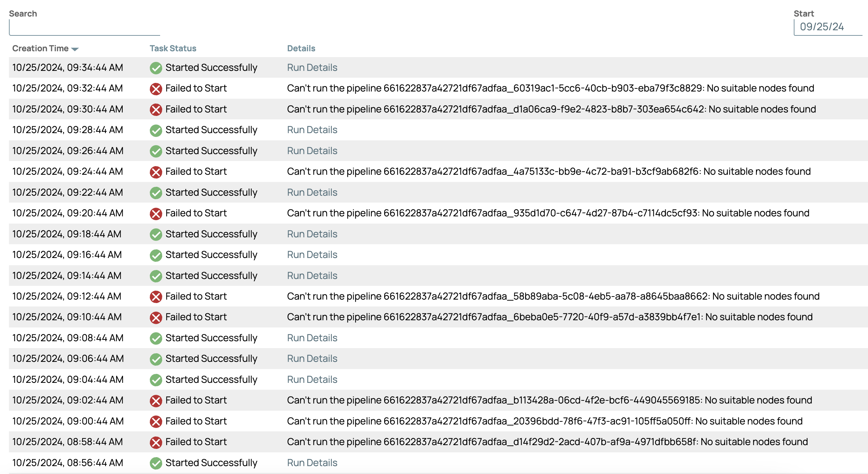Screen dimensions: 868x474
Task: Open Run Details for the 09:22:44 AM task
Action: 312,193
